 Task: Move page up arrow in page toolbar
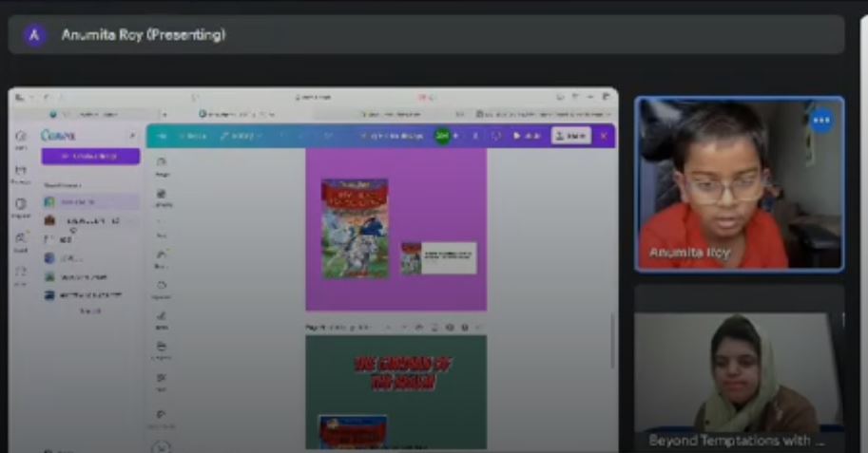(x=388, y=328)
